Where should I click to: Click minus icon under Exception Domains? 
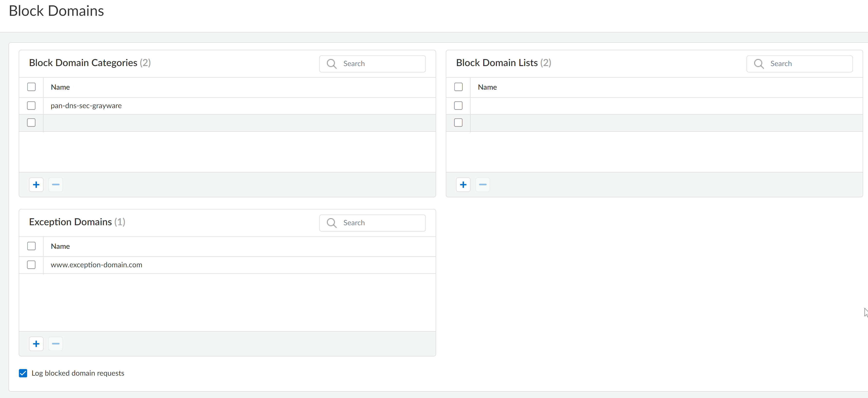click(56, 344)
